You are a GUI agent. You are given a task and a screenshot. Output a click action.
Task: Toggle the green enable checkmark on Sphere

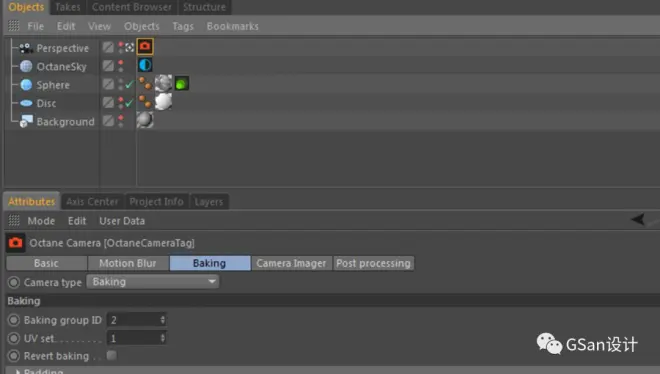[129, 84]
